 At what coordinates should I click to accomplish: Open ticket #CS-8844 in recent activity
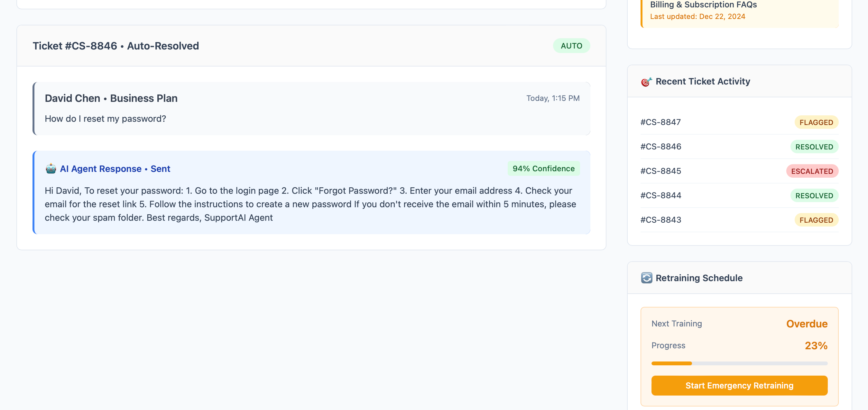point(660,196)
